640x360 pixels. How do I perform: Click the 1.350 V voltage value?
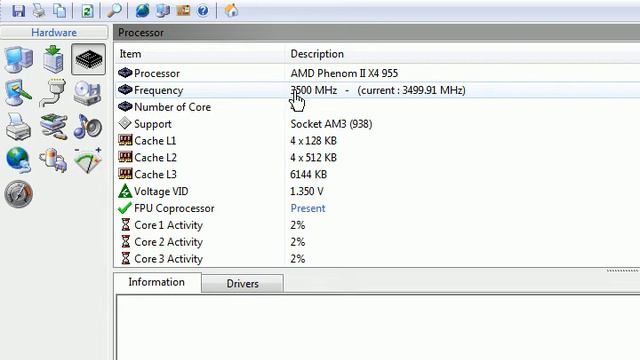click(307, 191)
